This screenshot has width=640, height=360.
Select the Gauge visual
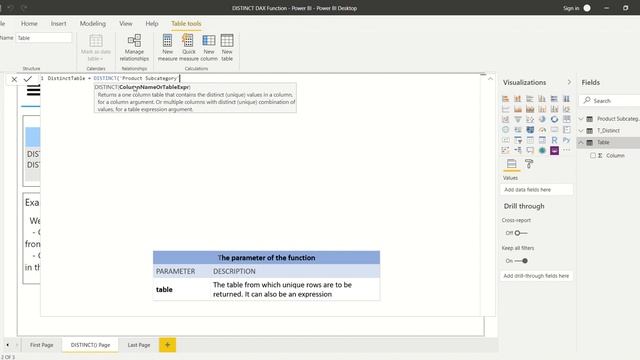(x=542, y=130)
